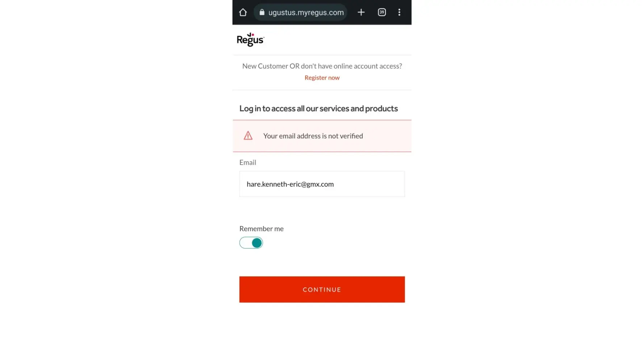Viewport: 644px width, 362px height.
Task: Click the teal knob of the Remember me toggle
Action: pyautogui.click(x=257, y=243)
